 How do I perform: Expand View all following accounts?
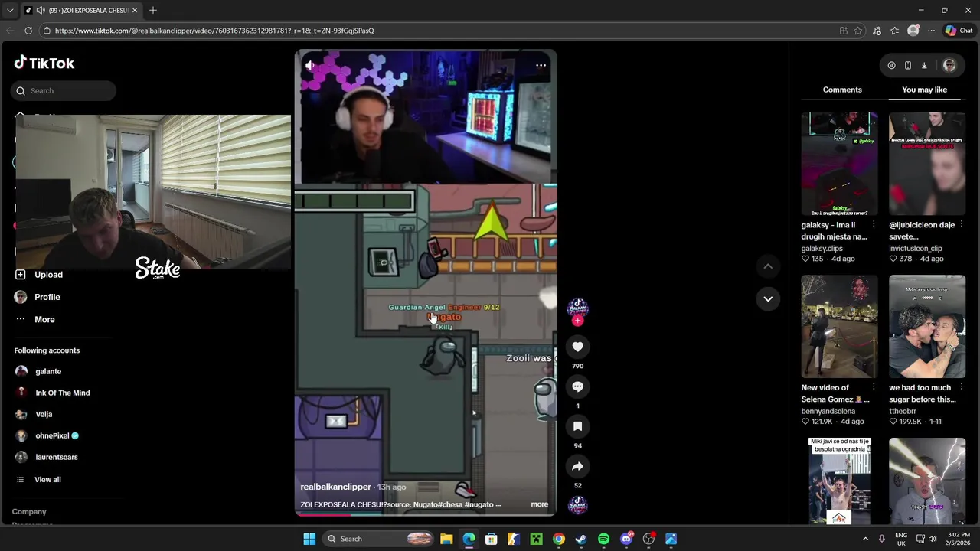point(47,480)
